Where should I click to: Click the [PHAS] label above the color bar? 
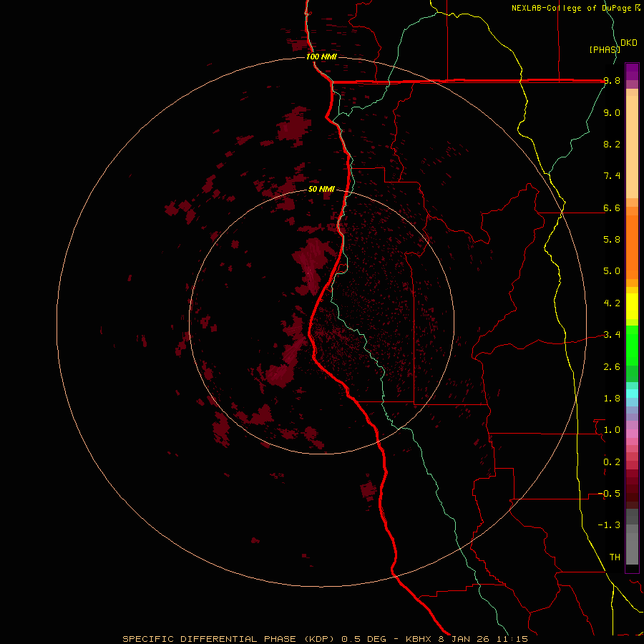[x=605, y=49]
